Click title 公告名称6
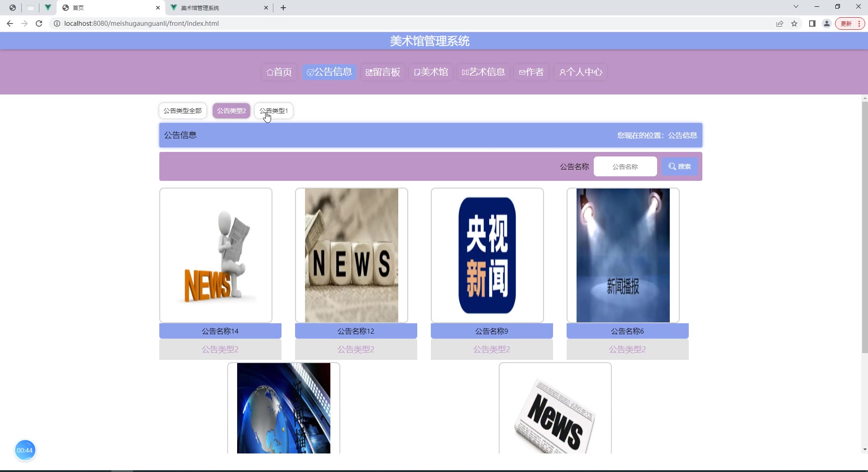The width and height of the screenshot is (868, 472). [x=628, y=331]
